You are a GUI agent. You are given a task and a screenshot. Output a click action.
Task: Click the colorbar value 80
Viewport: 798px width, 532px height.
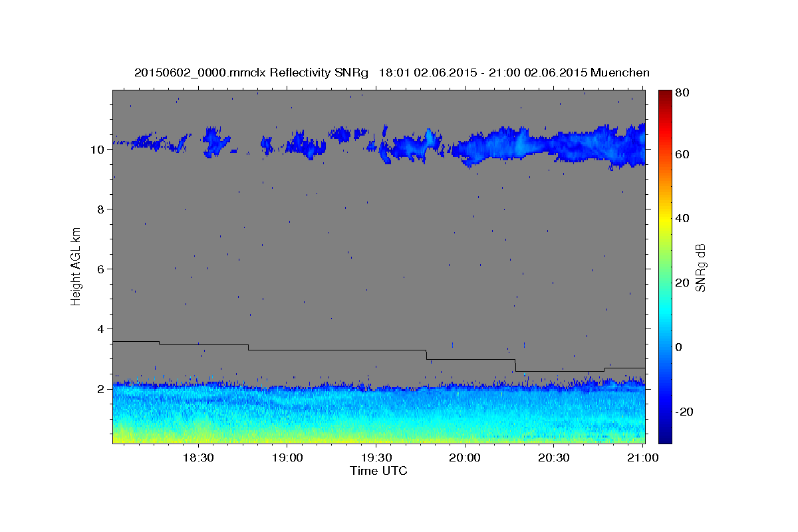[x=684, y=92]
